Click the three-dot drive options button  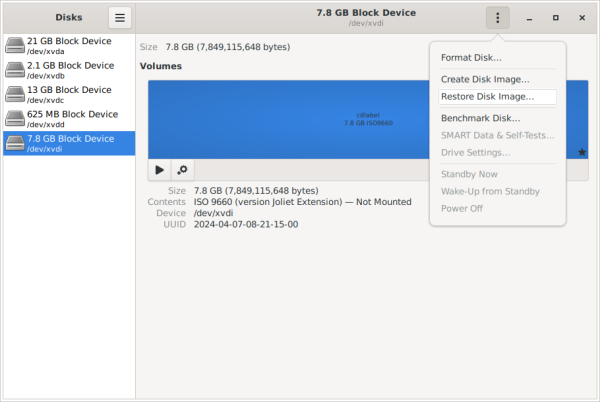pos(497,17)
